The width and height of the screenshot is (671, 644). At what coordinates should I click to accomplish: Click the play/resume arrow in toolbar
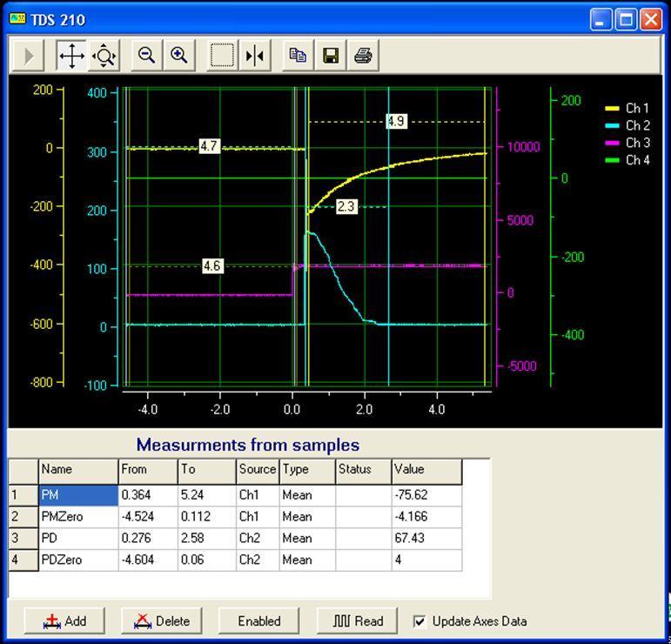tap(28, 56)
